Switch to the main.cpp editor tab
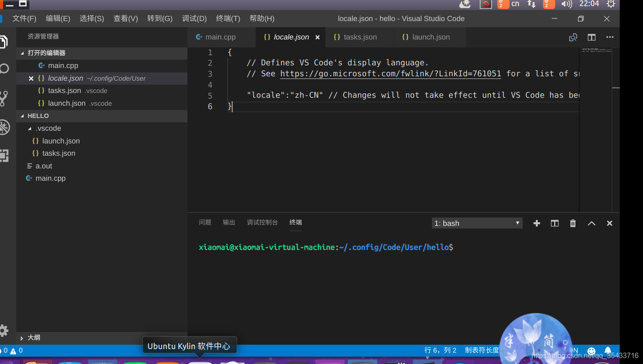This screenshot has width=643, height=364. [221, 37]
